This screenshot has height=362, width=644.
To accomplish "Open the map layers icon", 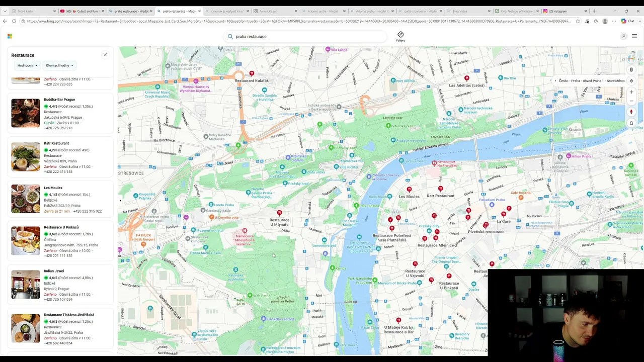I will [631, 70].
